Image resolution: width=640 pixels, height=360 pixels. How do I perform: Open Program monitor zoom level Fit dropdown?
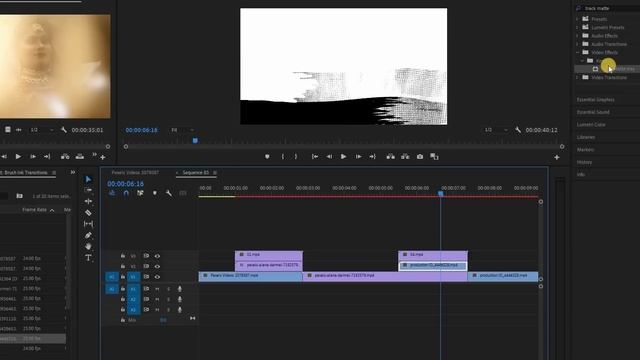point(182,130)
